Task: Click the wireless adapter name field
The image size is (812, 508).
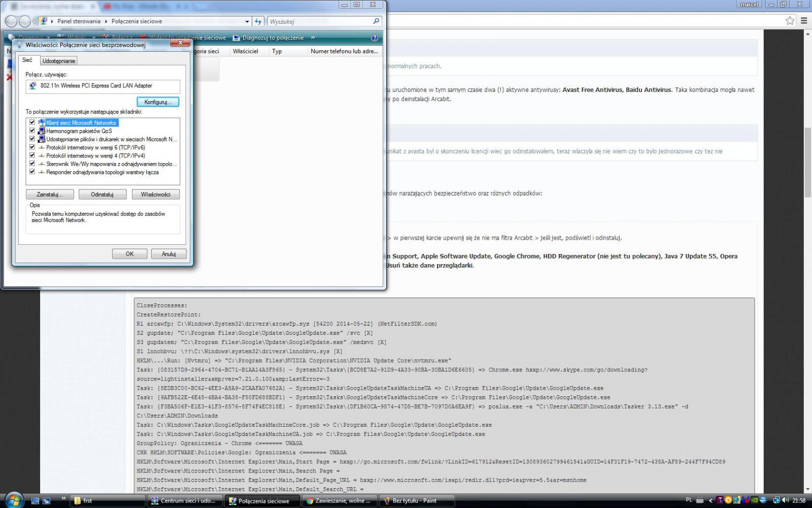Action: click(103, 86)
